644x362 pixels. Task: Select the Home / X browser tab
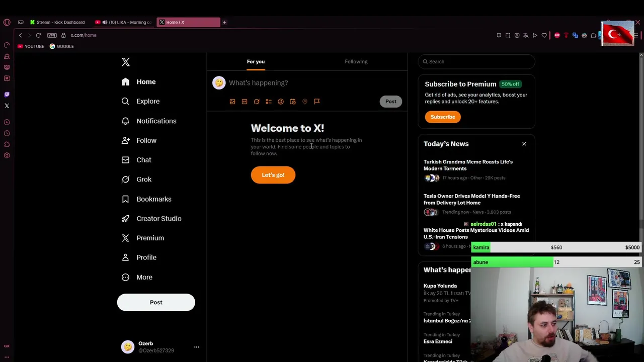188,22
